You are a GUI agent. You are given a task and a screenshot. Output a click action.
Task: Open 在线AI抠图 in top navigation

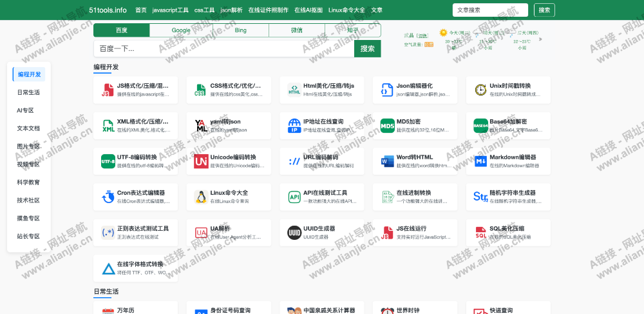(308, 10)
